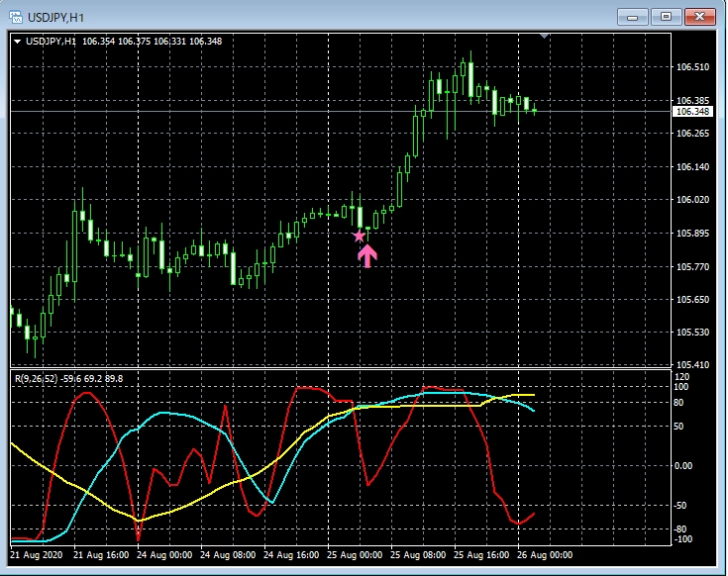Click the indicator scale level 100 label
This screenshot has height=576, width=728.
682,389
